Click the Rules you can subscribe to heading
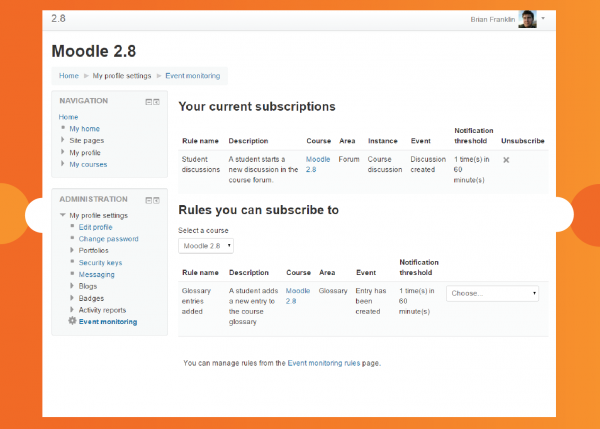 tap(258, 210)
